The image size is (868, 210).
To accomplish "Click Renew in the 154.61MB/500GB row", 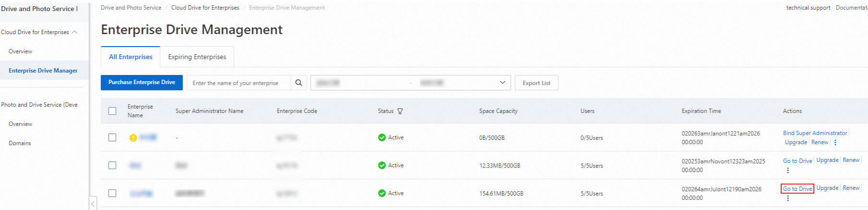I will (851, 188).
